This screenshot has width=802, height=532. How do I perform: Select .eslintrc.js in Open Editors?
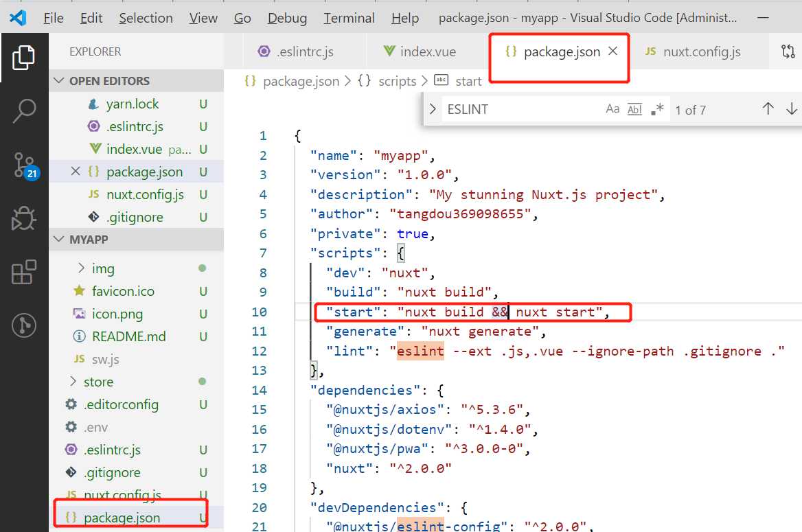[135, 126]
